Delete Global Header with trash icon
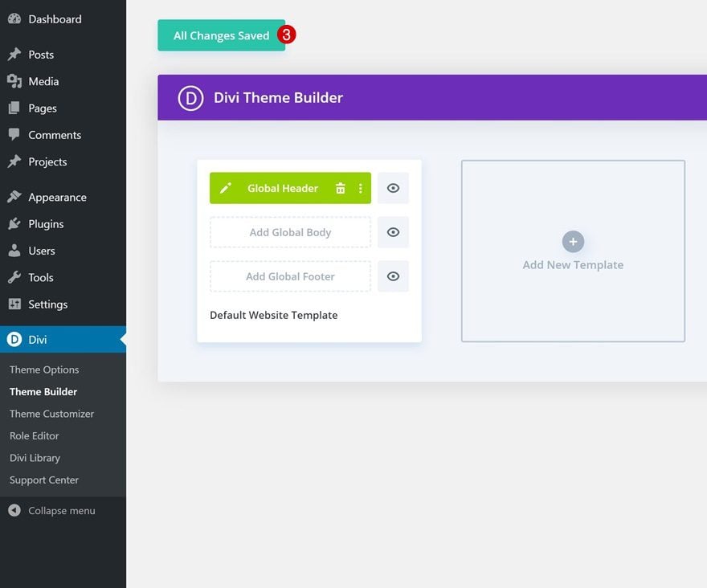 point(341,188)
